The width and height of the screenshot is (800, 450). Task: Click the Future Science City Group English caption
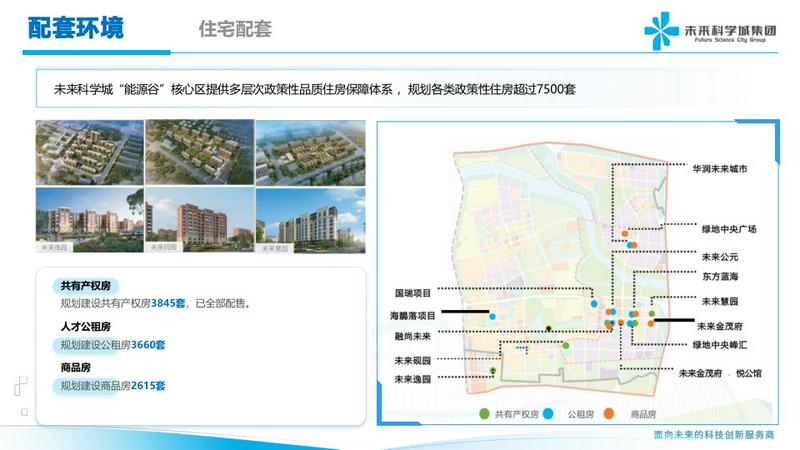click(x=730, y=40)
